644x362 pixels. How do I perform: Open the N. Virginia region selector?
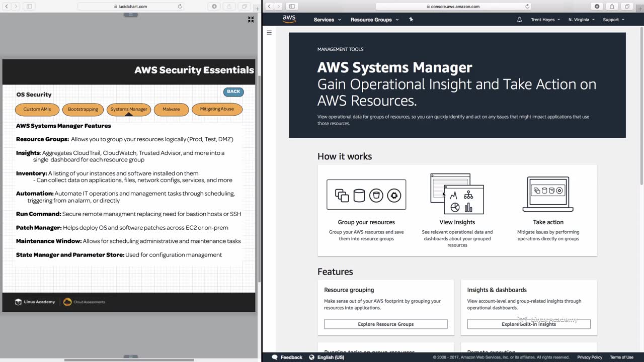[581, 20]
